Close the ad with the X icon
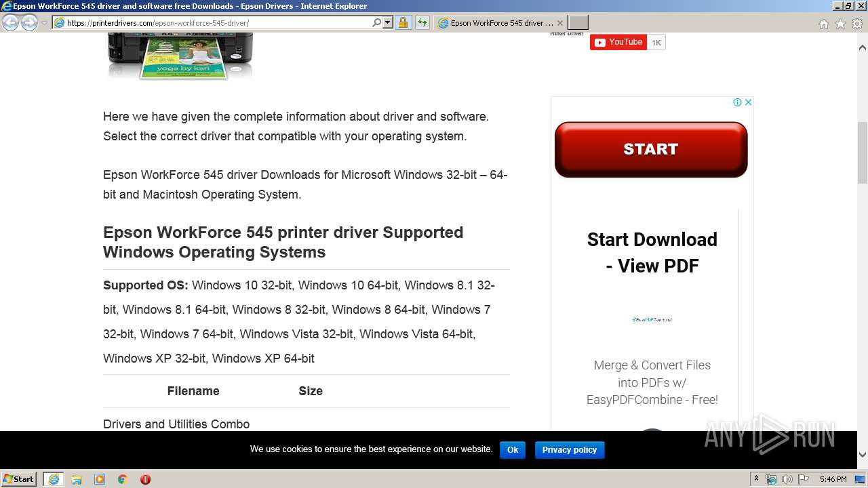Viewport: 868px width, 488px height. [x=748, y=102]
